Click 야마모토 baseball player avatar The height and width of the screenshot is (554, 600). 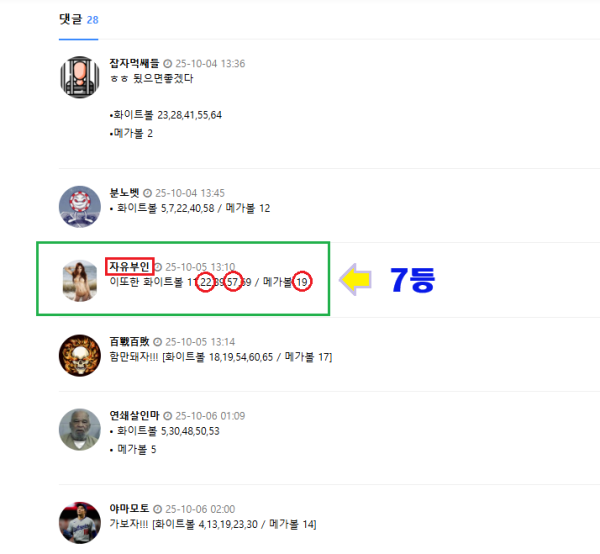[x=80, y=523]
